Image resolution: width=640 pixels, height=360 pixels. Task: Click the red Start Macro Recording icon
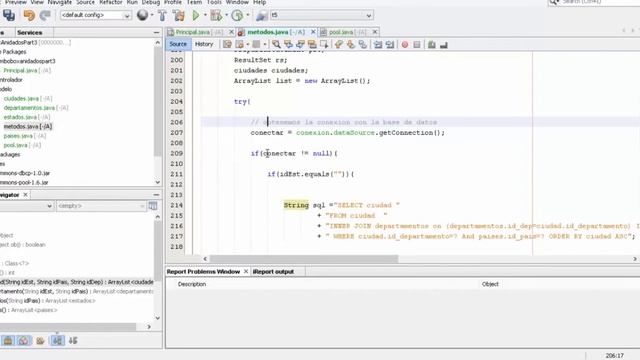click(405, 44)
